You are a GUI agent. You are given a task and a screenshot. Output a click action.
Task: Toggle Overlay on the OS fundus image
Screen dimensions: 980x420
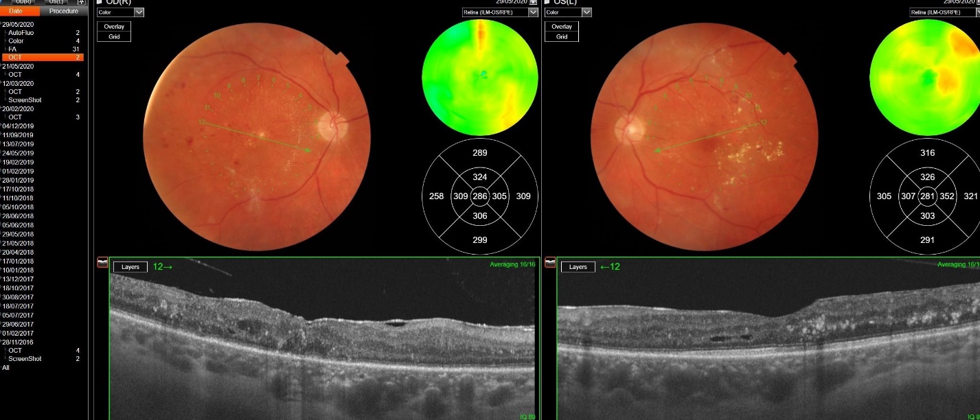tap(562, 27)
